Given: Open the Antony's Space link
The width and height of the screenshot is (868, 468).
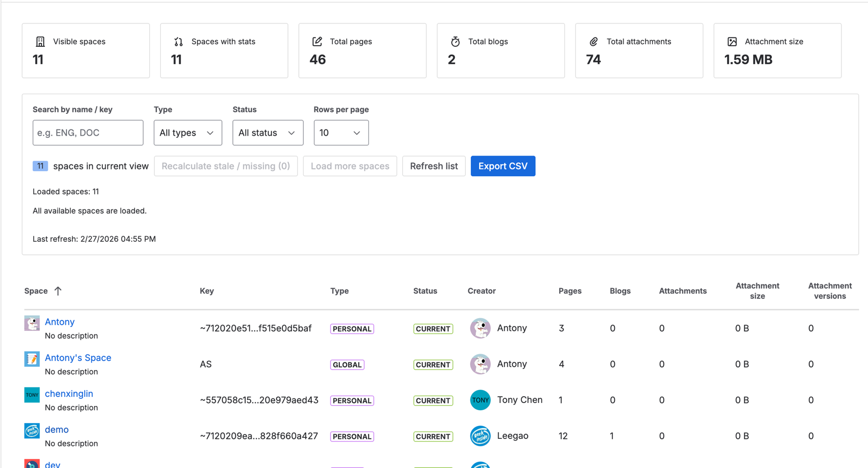Looking at the screenshot, I should tap(77, 358).
